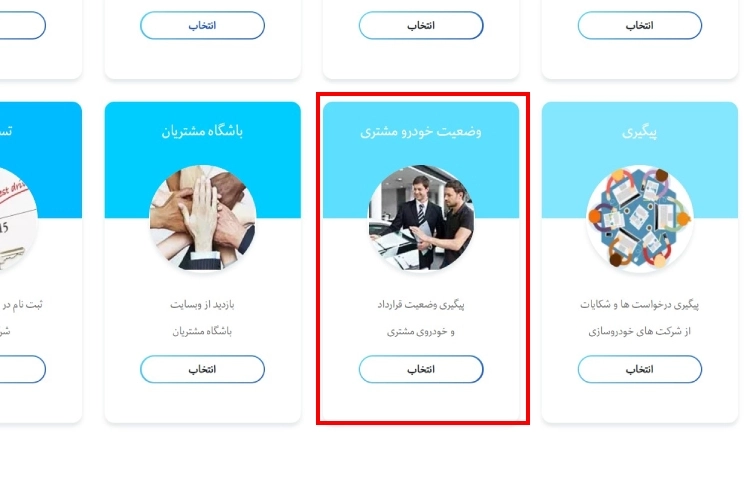Click top row انتخاب button above وضعیت خودرو card
The image size is (750, 500).
(421, 25)
